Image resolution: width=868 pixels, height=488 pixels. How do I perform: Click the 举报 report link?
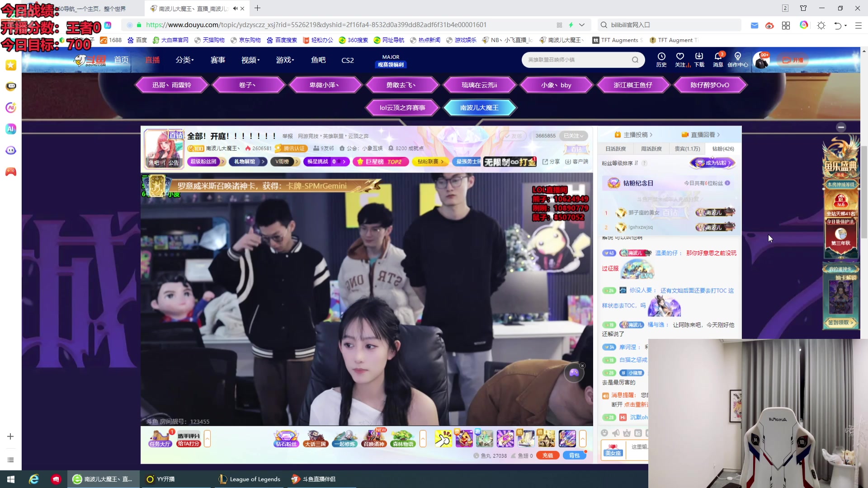click(x=288, y=136)
